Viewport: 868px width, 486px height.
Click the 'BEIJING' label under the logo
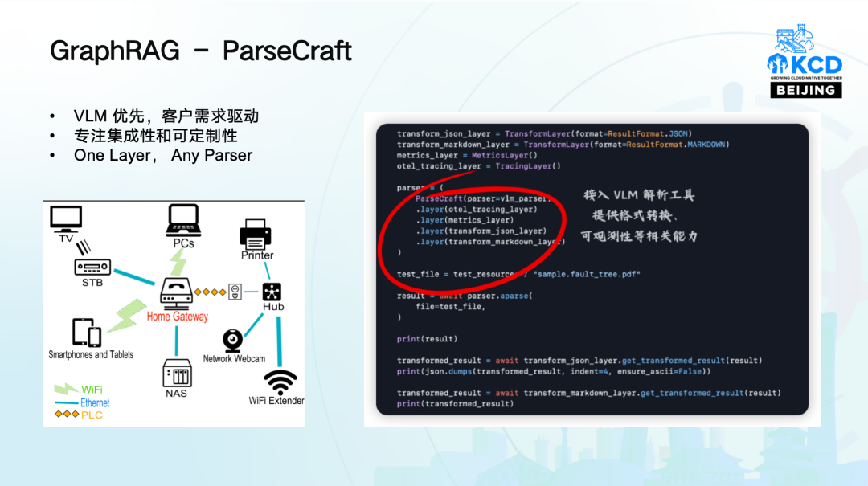[806, 90]
